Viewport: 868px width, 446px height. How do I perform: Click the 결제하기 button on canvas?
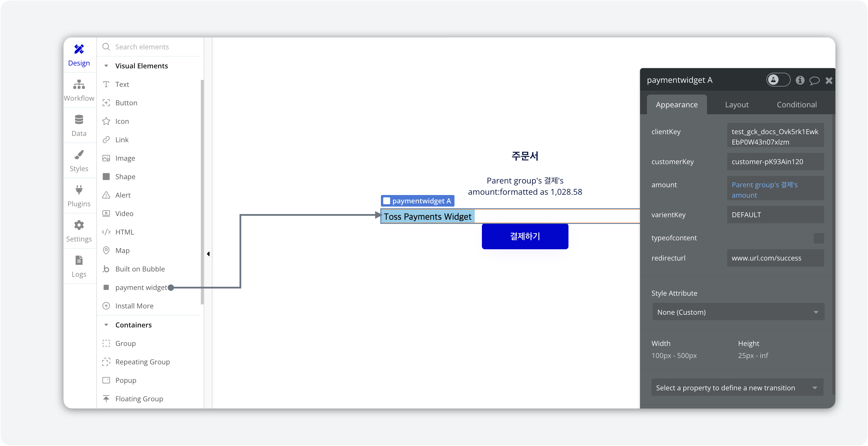[x=525, y=237]
